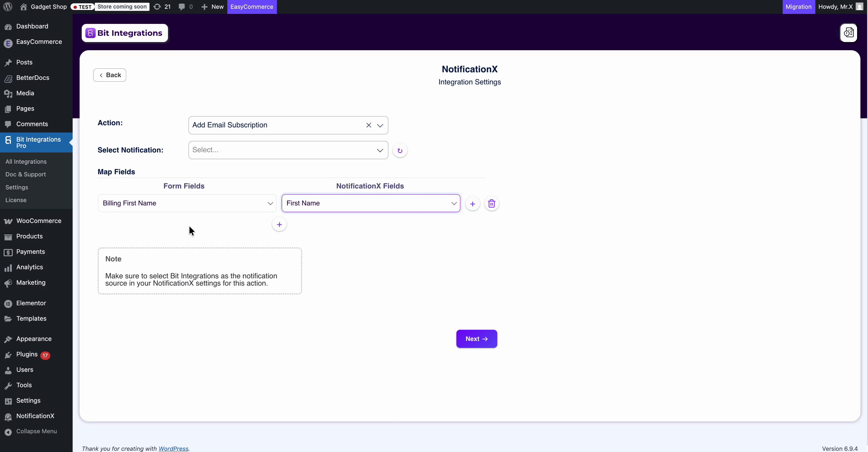
Task: Expand the Billing First Name form field dropdown
Action: pos(270,203)
